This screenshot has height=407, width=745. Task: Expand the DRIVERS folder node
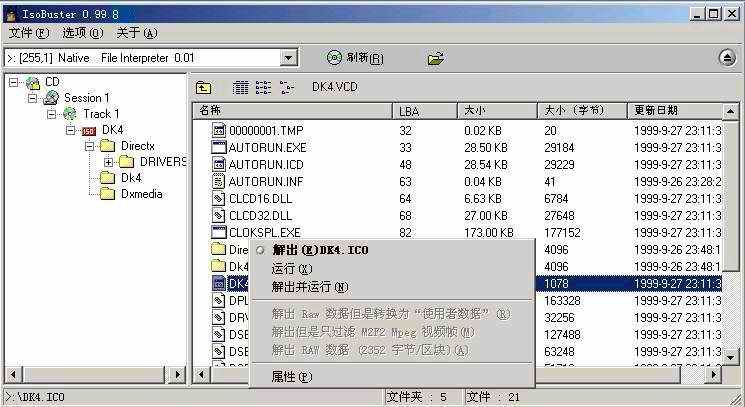[108, 162]
